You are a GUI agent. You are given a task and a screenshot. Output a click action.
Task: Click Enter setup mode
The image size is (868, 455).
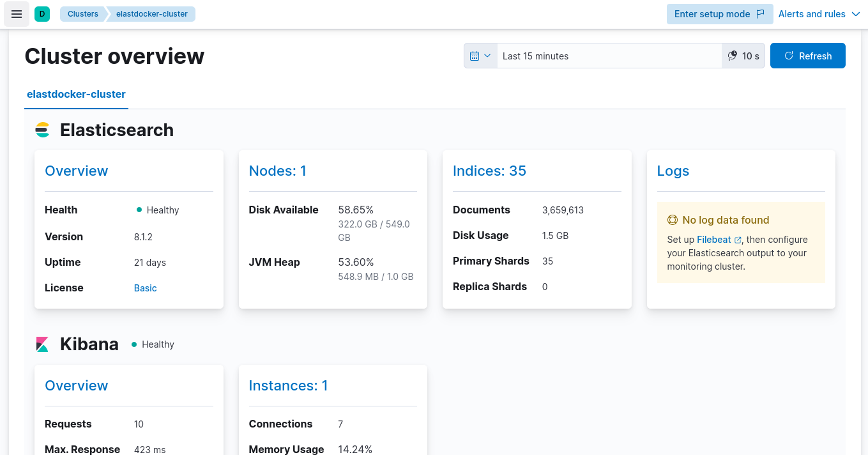(x=713, y=13)
